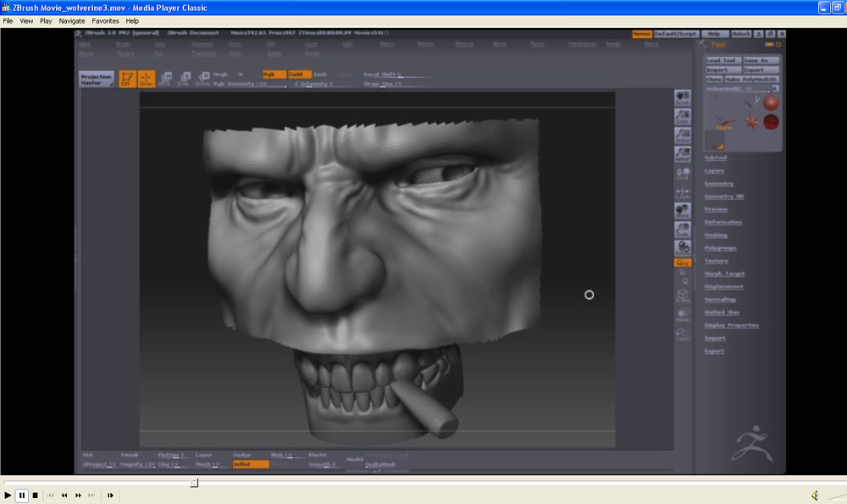Click the Lasso icon on right shelf
Image resolution: width=847 pixels, height=504 pixels.
click(682, 335)
